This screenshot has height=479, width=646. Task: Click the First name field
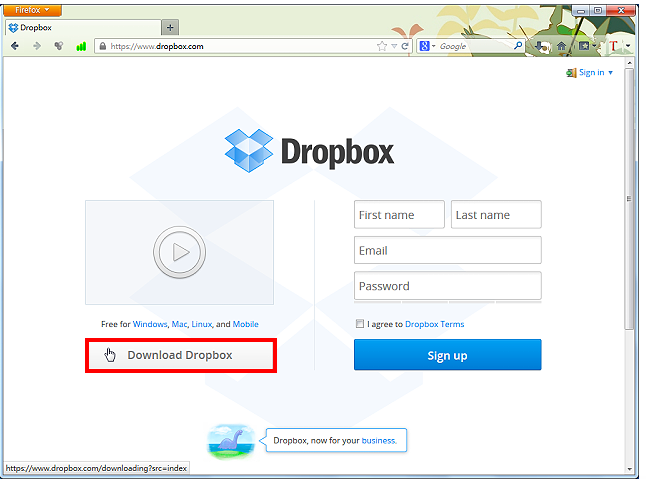399,214
